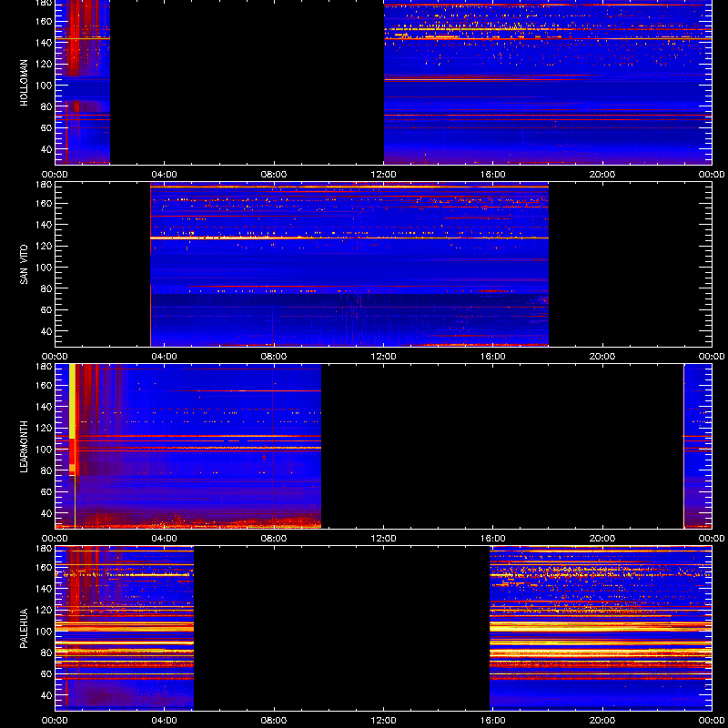Pick the 140 frequency label on Learmonth axis
The image size is (728, 728).
pos(44,407)
